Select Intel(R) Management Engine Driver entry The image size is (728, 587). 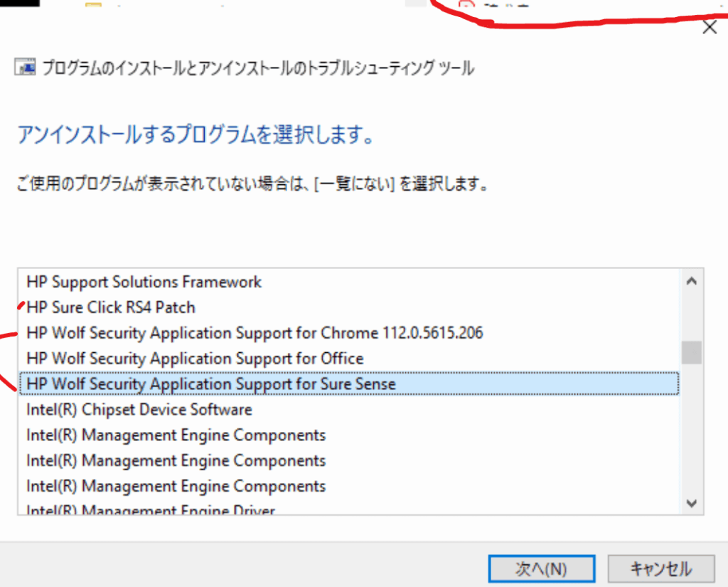coord(150,509)
